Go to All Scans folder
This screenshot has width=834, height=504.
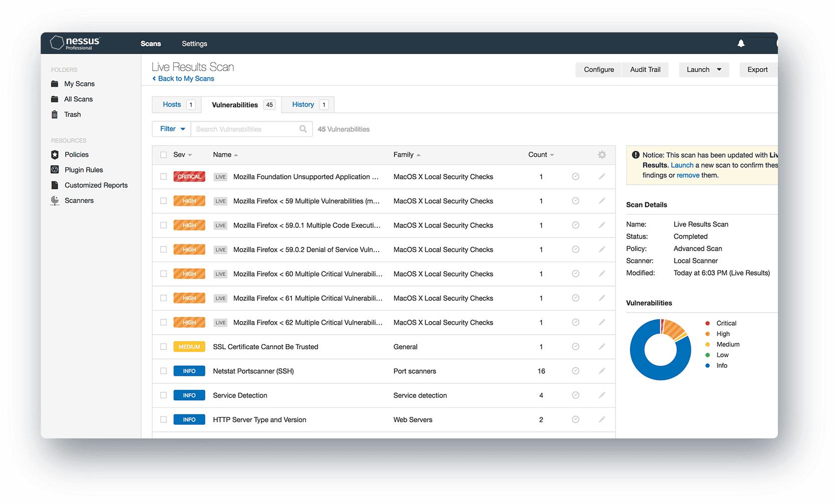tap(78, 99)
